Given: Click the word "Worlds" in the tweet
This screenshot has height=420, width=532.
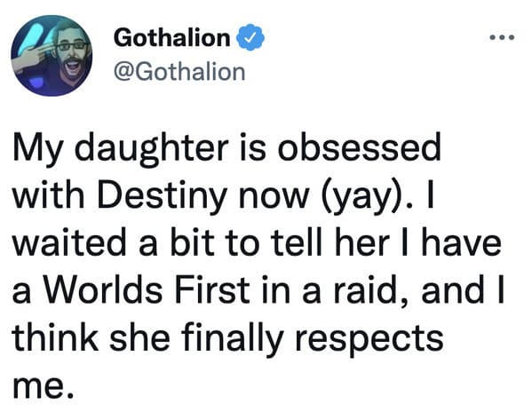Looking at the screenshot, I should 103,290.
